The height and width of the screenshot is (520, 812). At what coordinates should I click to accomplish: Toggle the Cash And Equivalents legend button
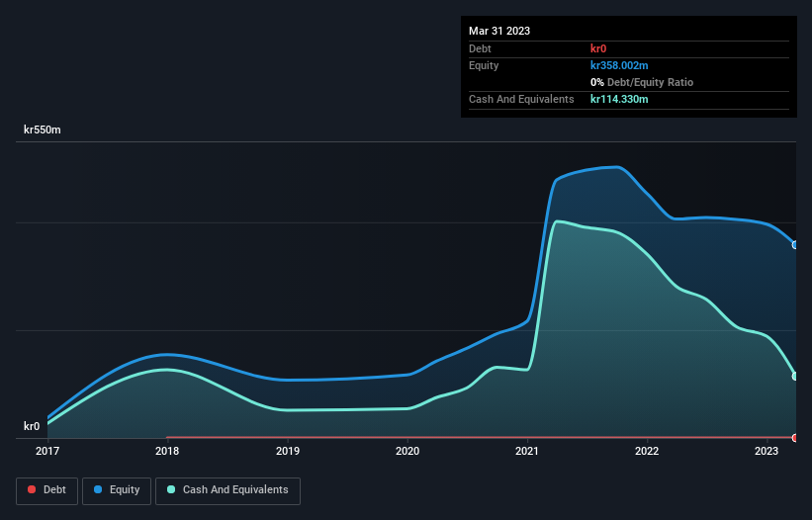(x=227, y=490)
